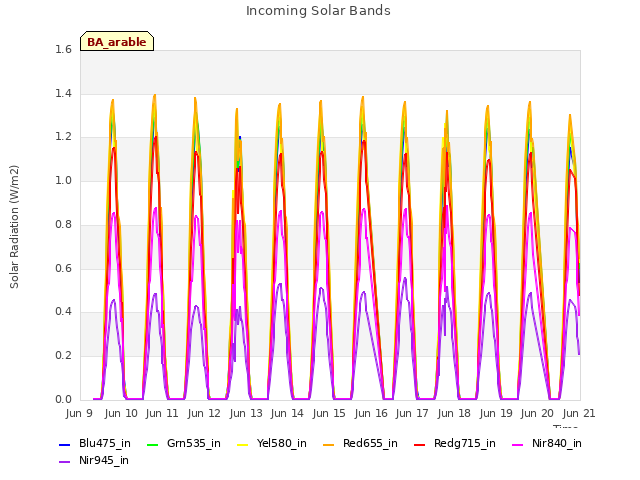Click the Solar Radiation (W/m2) axis label
Screen dimensions: 640x480
click(x=14, y=227)
